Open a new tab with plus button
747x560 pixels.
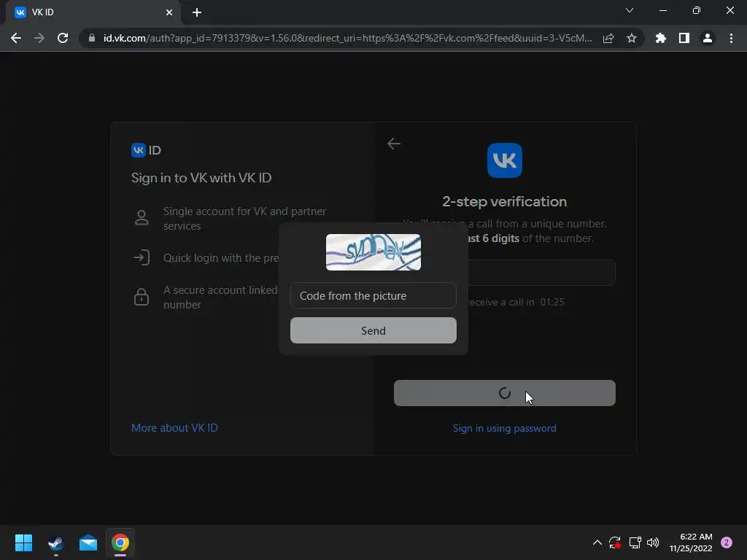coord(197,12)
